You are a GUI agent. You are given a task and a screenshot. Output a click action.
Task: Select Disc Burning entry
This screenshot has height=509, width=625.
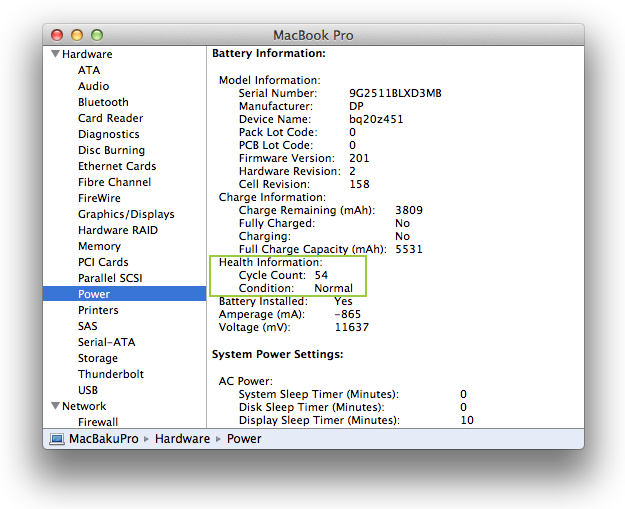112,150
